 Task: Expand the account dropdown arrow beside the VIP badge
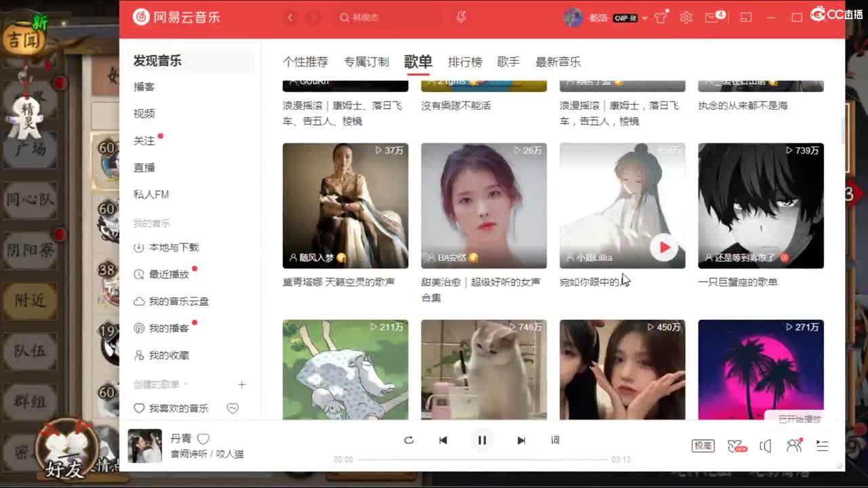click(645, 18)
